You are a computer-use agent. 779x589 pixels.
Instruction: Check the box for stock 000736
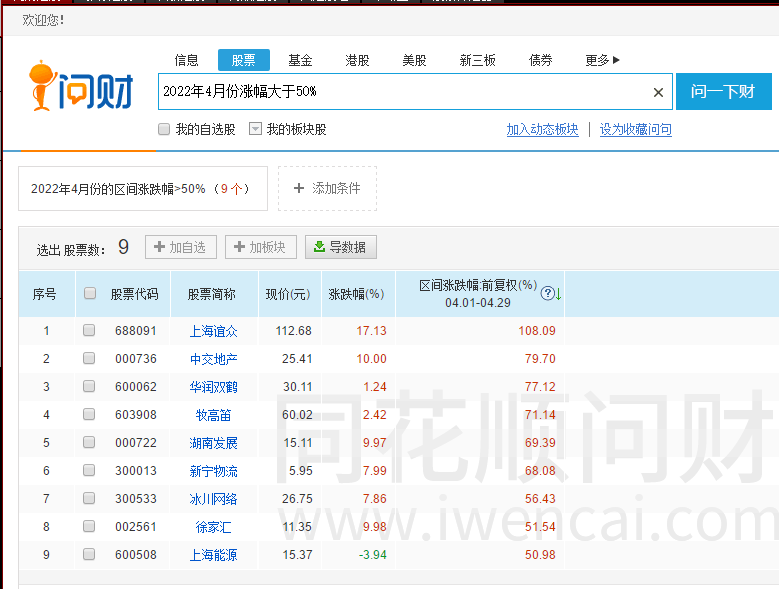pos(89,358)
